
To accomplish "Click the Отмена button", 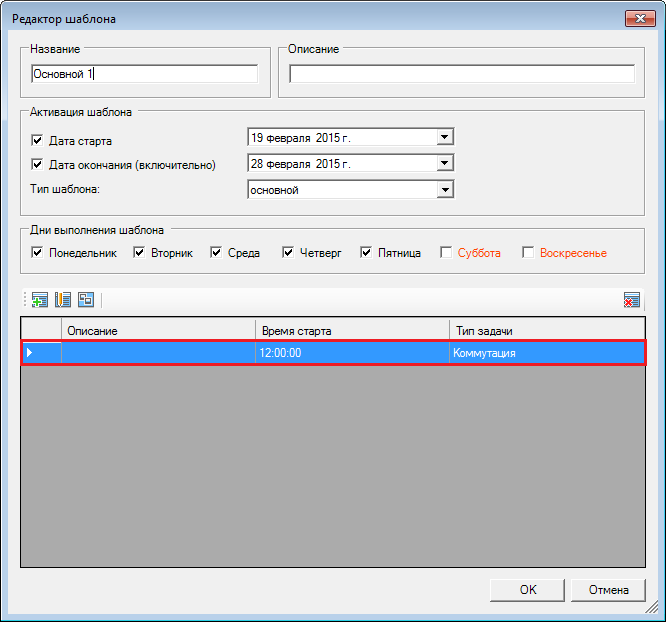I will tap(608, 590).
